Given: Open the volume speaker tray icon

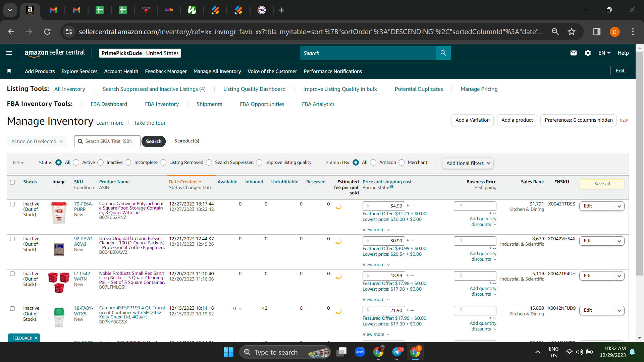Looking at the screenshot, I should (x=579, y=352).
